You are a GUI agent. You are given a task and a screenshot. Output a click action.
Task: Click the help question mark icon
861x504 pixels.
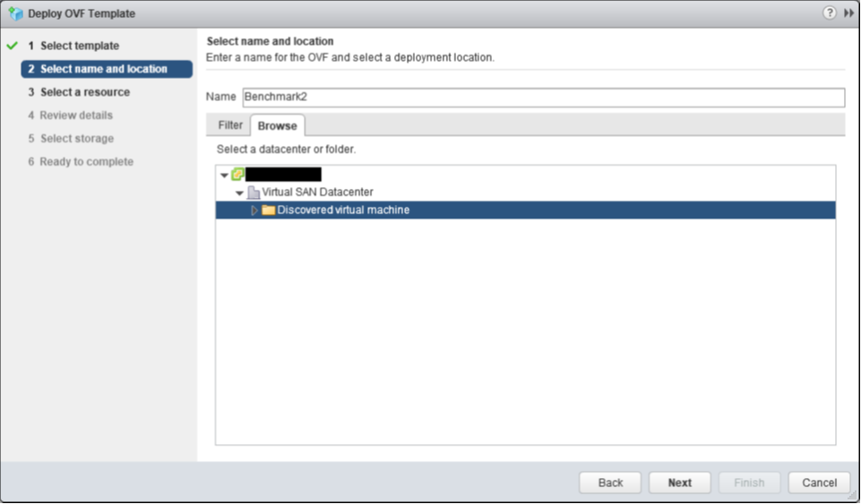coord(829,13)
